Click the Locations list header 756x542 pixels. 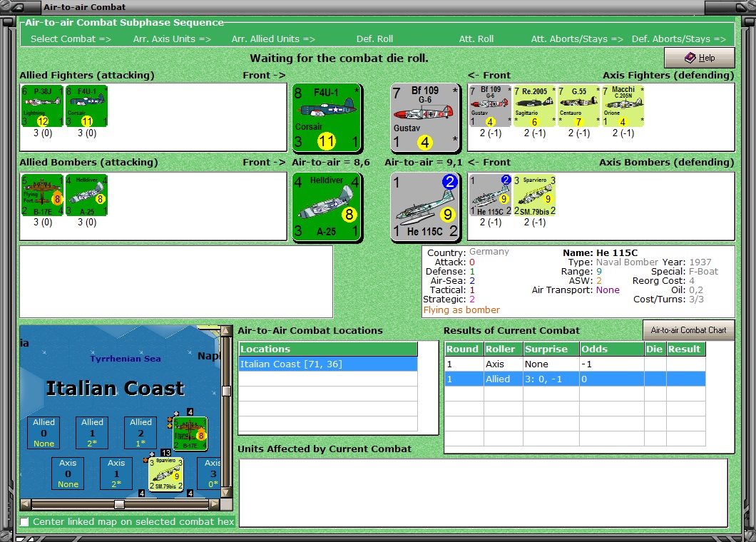(328, 349)
